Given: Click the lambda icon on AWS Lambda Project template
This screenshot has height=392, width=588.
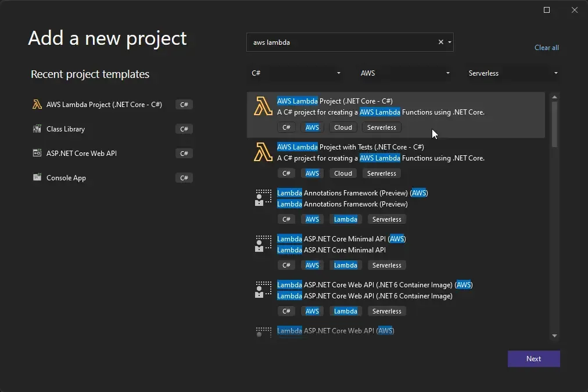Looking at the screenshot, I should click(263, 106).
